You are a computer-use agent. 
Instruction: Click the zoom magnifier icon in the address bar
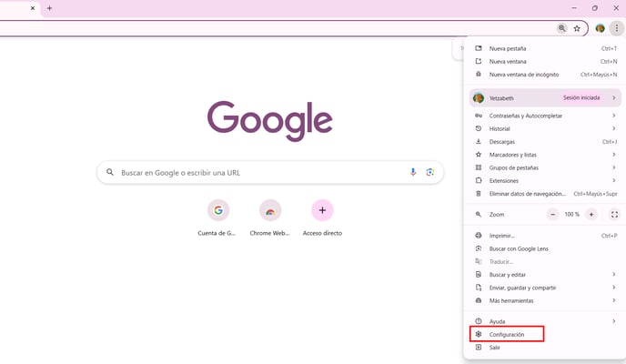click(x=561, y=28)
